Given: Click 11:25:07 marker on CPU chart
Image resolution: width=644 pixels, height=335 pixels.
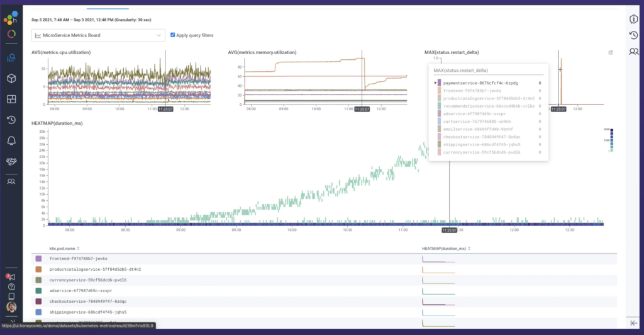Looking at the screenshot, I should (165, 110).
